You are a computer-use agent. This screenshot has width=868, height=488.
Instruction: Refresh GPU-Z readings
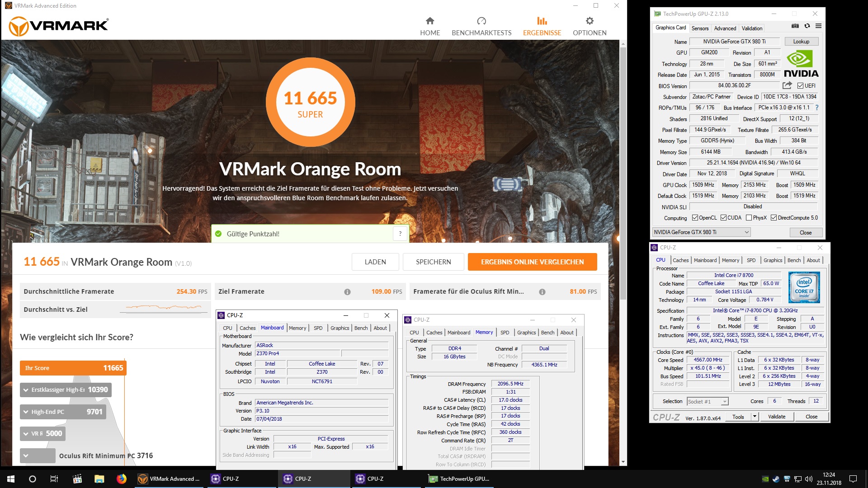(807, 26)
